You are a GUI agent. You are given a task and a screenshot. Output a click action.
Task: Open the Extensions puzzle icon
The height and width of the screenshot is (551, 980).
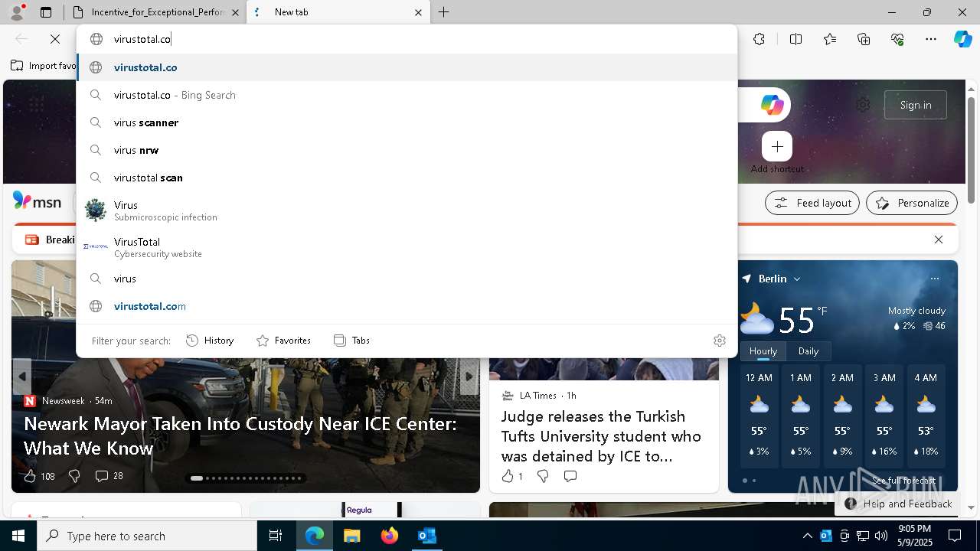759,39
